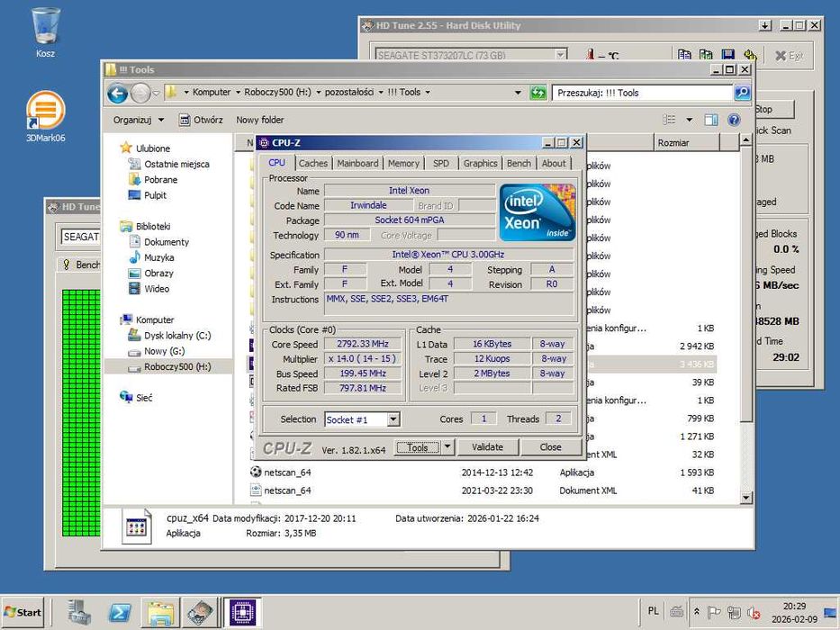
Task: Switch to the Caches tab in CPU-Z
Action: 312,164
